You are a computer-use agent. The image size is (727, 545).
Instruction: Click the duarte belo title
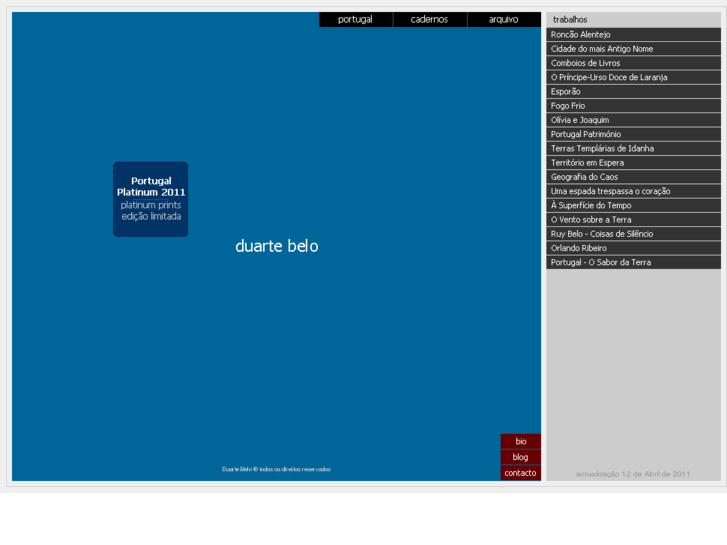pos(277,246)
